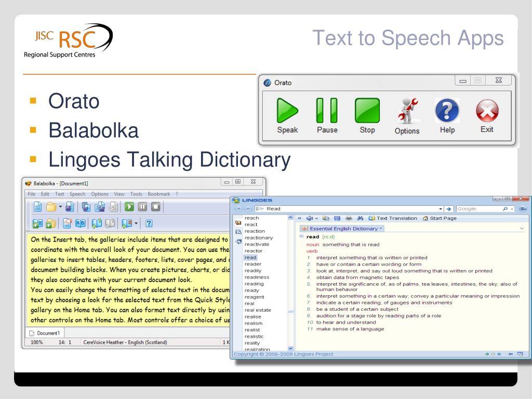Click the Open folder icon in Balabolka

click(x=51, y=207)
